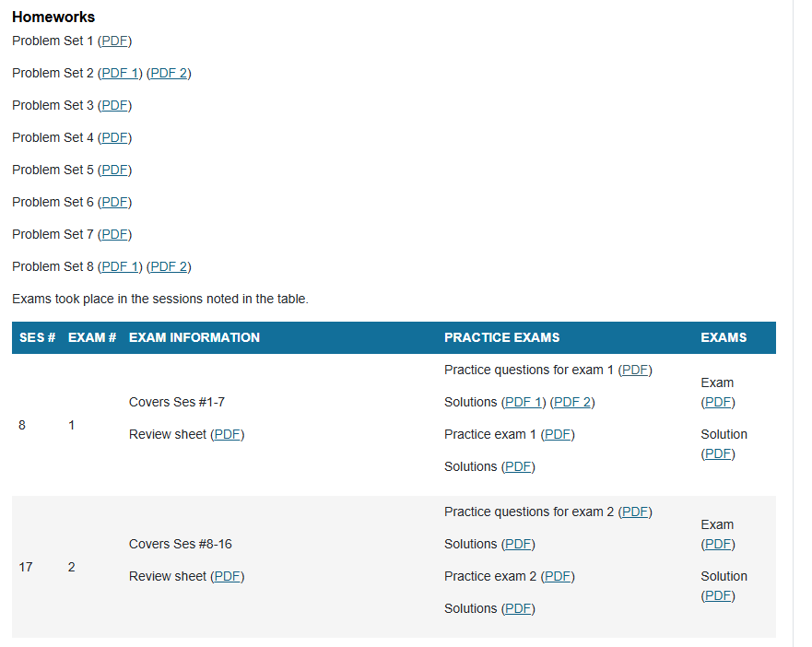The width and height of the screenshot is (812, 647).
Task: Open practice questions for exam 2 PDF
Action: click(635, 512)
